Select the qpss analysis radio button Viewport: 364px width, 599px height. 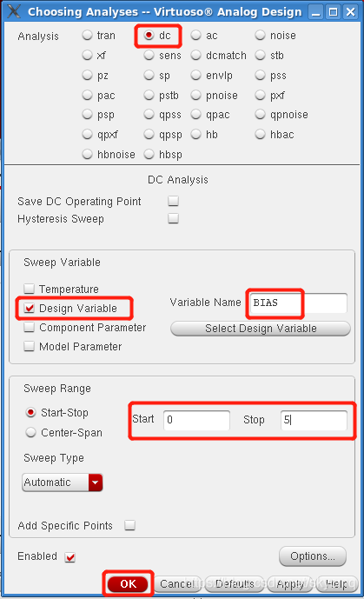149,114
